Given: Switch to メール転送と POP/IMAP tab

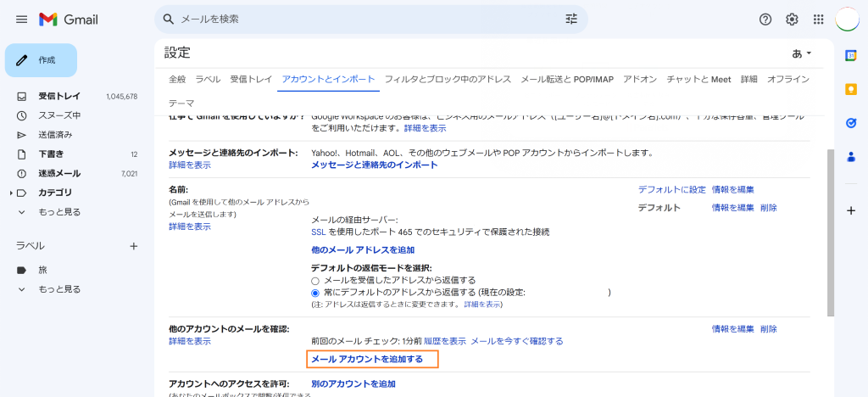Looking at the screenshot, I should pyautogui.click(x=567, y=79).
